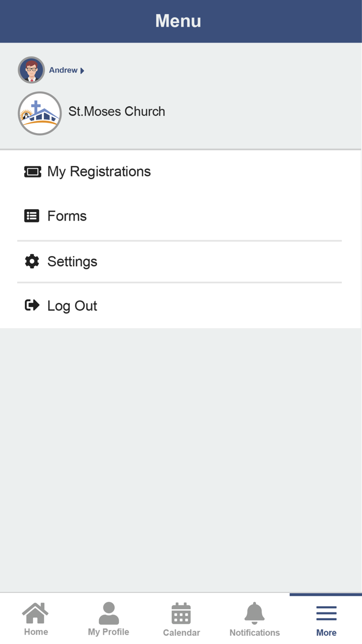Select the Log Out option

[x=72, y=306]
